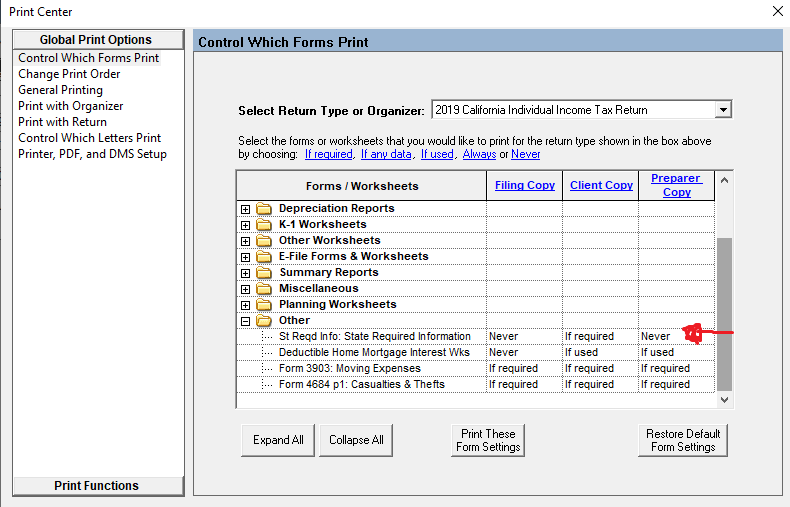790x507 pixels.
Task: Expand E-File Forms & Worksheets node
Action: pyautogui.click(x=246, y=256)
